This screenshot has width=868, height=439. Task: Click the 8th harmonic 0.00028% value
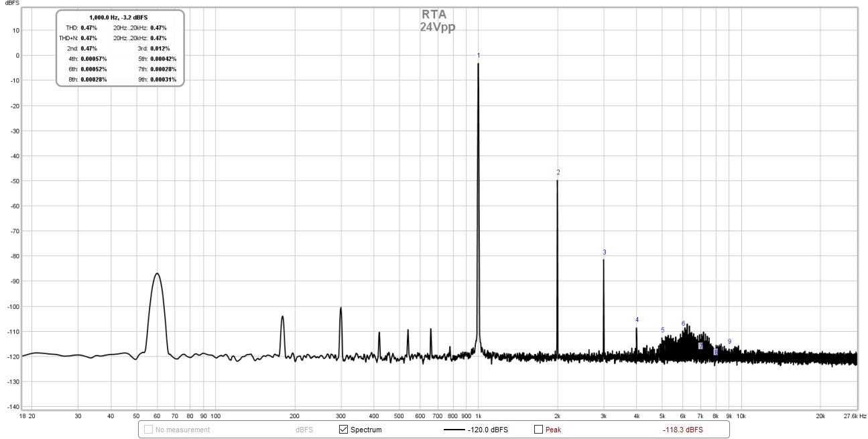(94, 80)
